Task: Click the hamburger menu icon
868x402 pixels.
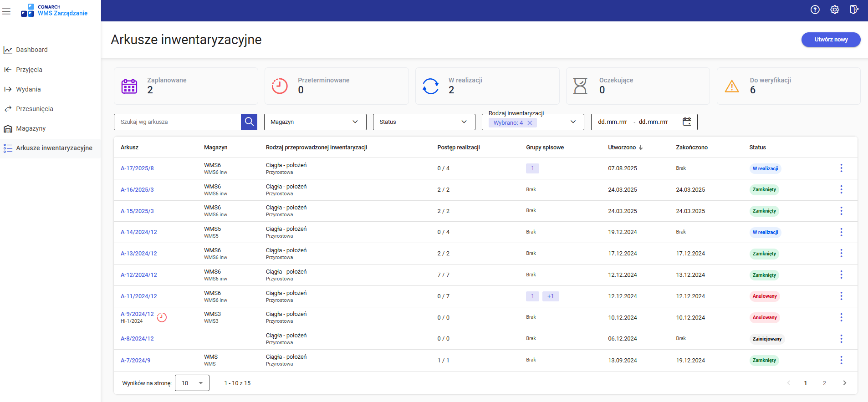Action: pyautogui.click(x=6, y=11)
